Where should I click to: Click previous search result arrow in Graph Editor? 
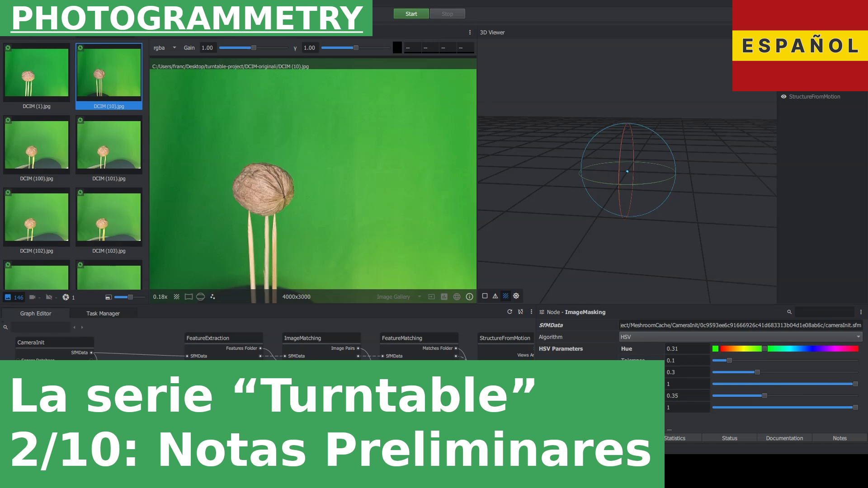(74, 327)
